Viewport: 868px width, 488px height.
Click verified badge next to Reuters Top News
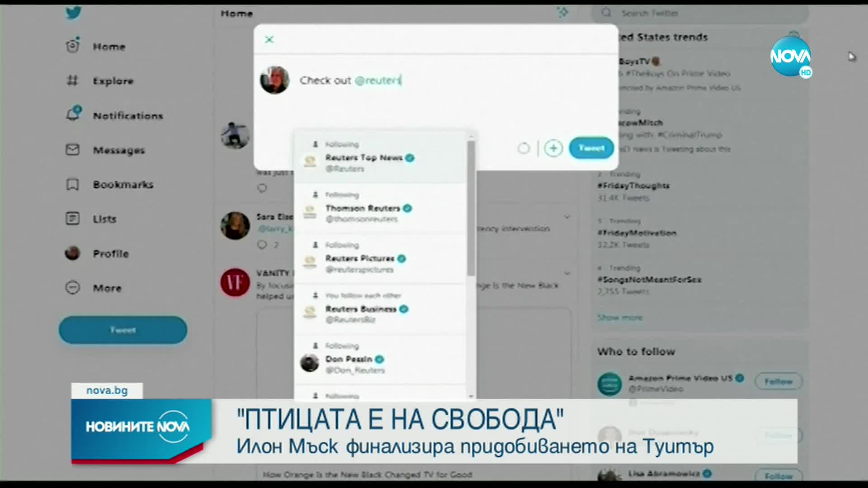410,158
